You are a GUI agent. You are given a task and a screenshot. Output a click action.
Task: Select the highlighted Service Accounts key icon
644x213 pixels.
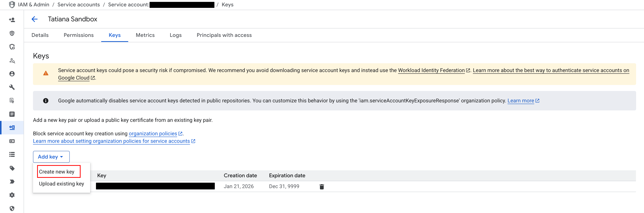click(12, 127)
